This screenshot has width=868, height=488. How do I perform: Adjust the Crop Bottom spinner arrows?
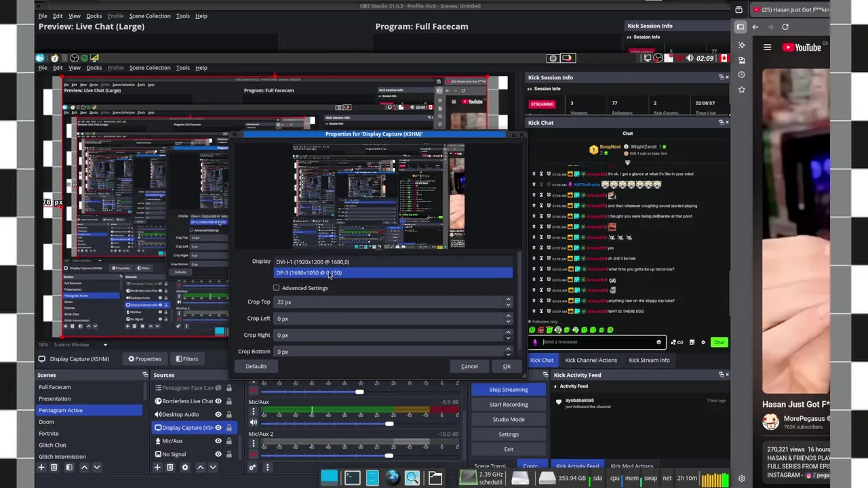[508, 352]
